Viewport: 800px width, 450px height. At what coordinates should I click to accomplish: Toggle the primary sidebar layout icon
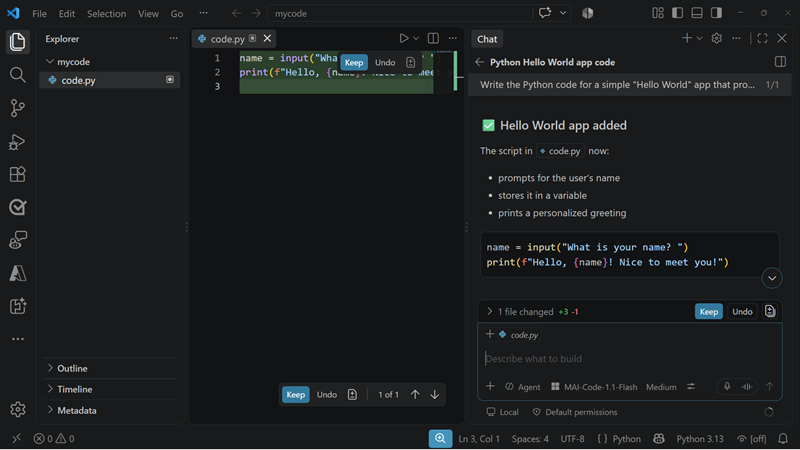click(x=677, y=13)
